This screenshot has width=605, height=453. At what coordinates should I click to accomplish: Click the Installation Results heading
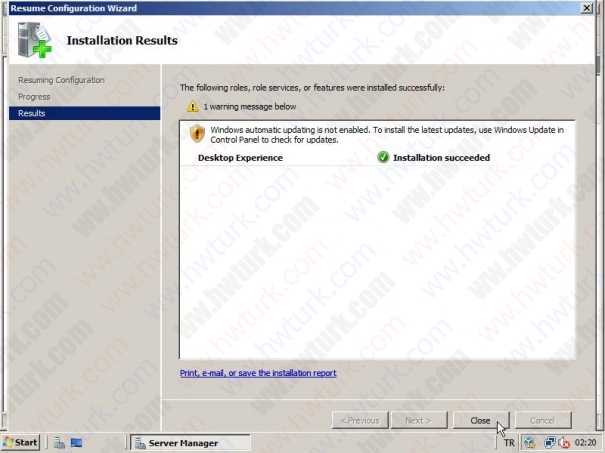[122, 40]
